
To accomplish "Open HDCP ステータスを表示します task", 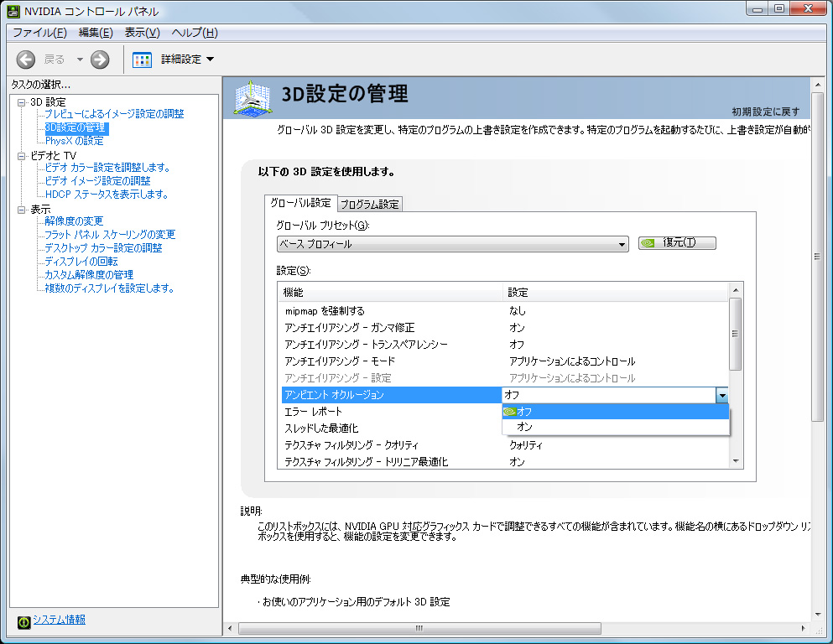I will coord(107,195).
